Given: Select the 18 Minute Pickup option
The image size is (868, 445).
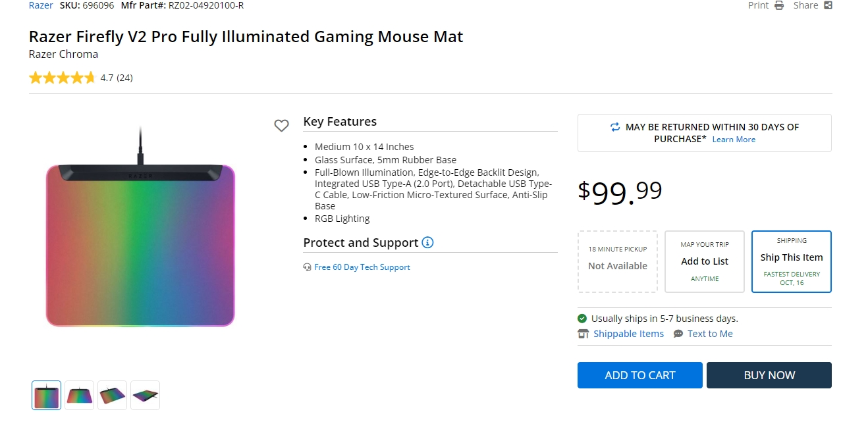Looking at the screenshot, I should (618, 261).
